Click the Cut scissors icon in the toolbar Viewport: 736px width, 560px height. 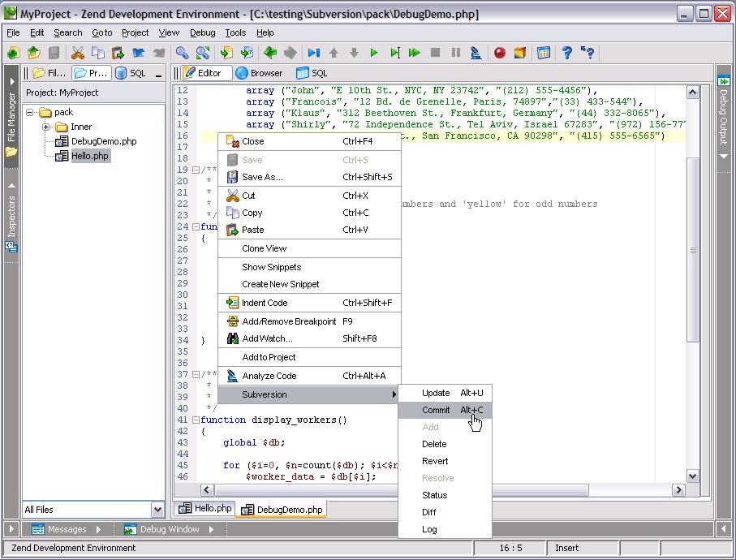click(78, 53)
